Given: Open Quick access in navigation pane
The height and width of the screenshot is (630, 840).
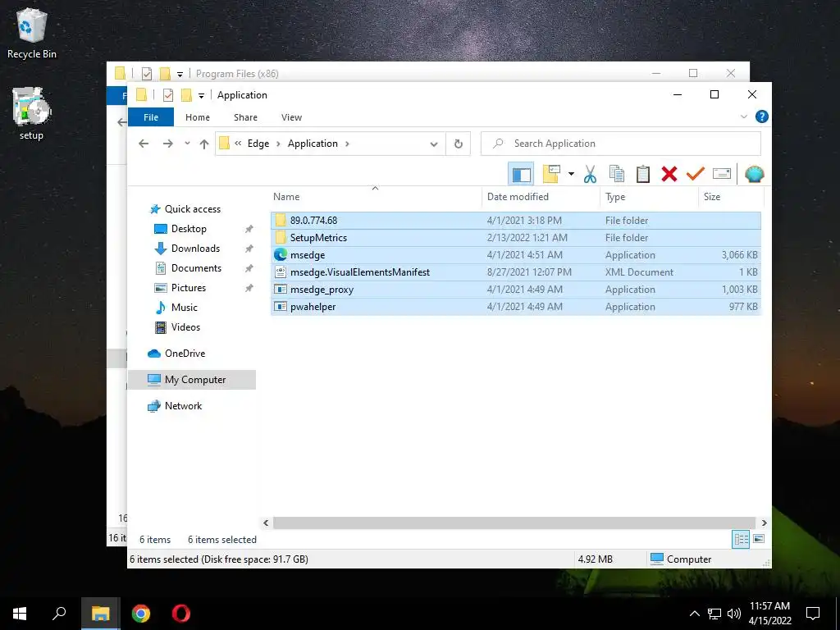Looking at the screenshot, I should tap(185, 209).
